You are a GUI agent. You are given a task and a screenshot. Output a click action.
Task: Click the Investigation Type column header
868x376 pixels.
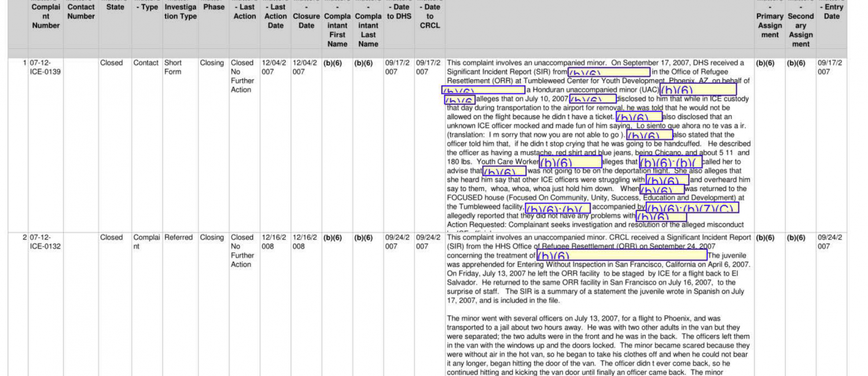181,12
